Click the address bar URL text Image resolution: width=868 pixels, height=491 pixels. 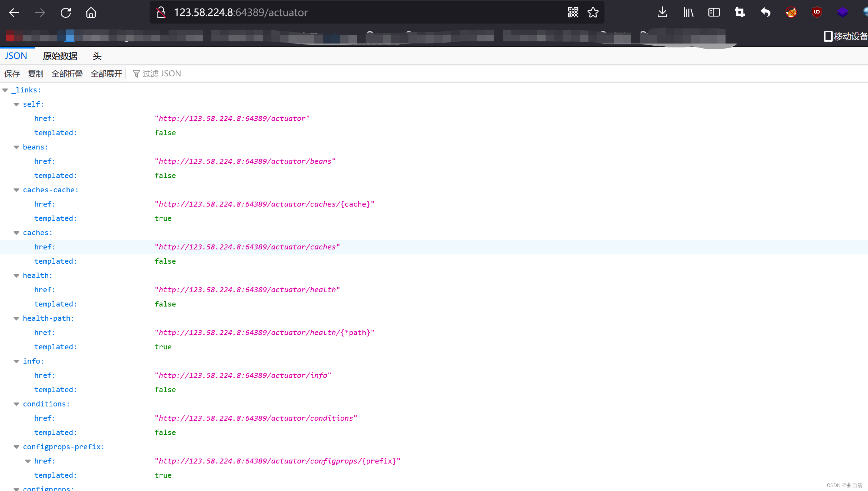(241, 12)
